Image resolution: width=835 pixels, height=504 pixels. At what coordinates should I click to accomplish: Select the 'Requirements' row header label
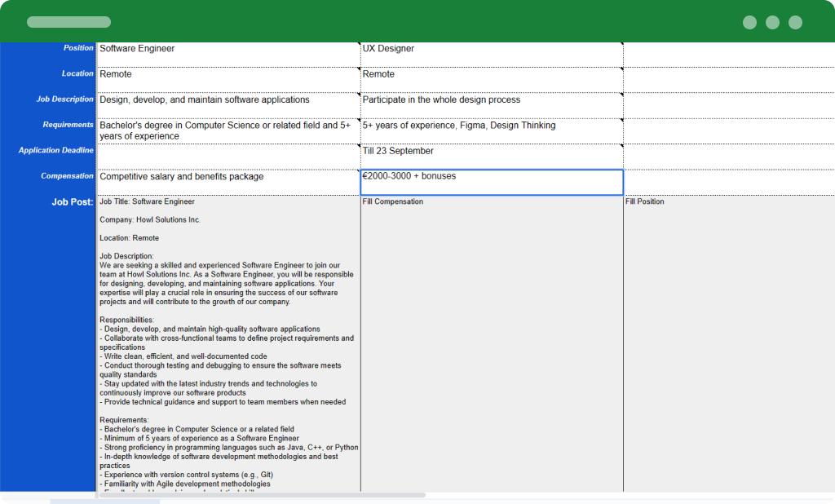(68, 125)
